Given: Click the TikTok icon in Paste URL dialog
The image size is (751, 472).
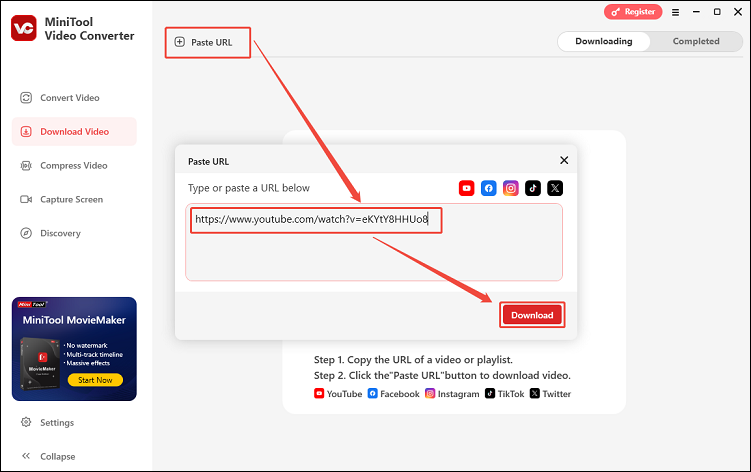Looking at the screenshot, I should tap(533, 188).
